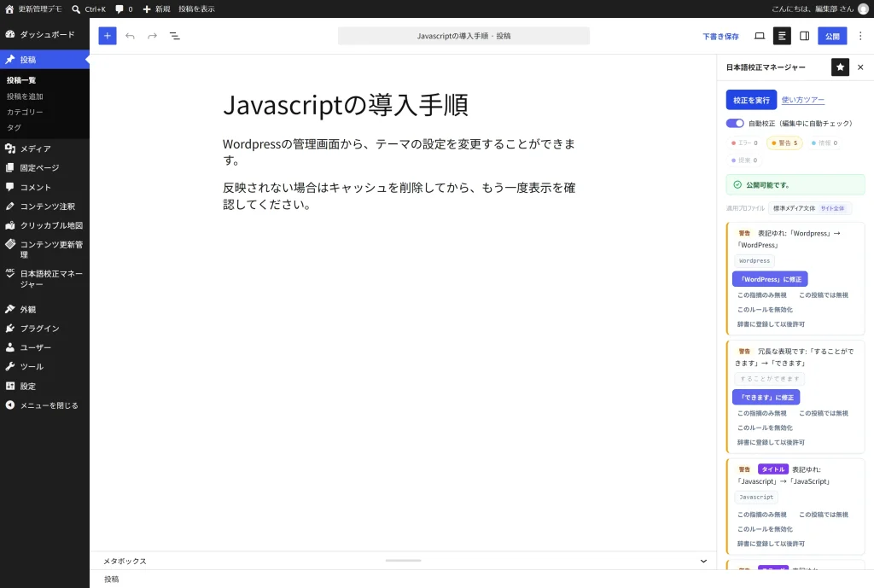Toggle the エラー 0 filter chip

click(x=744, y=143)
